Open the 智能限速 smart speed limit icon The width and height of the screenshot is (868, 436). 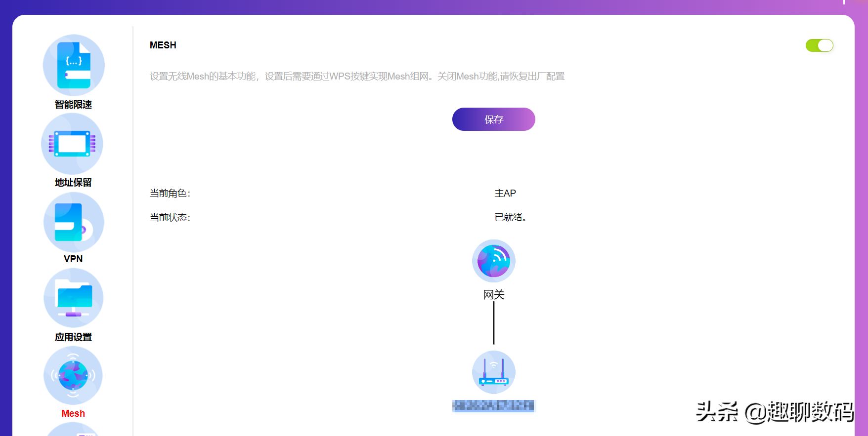tap(74, 65)
